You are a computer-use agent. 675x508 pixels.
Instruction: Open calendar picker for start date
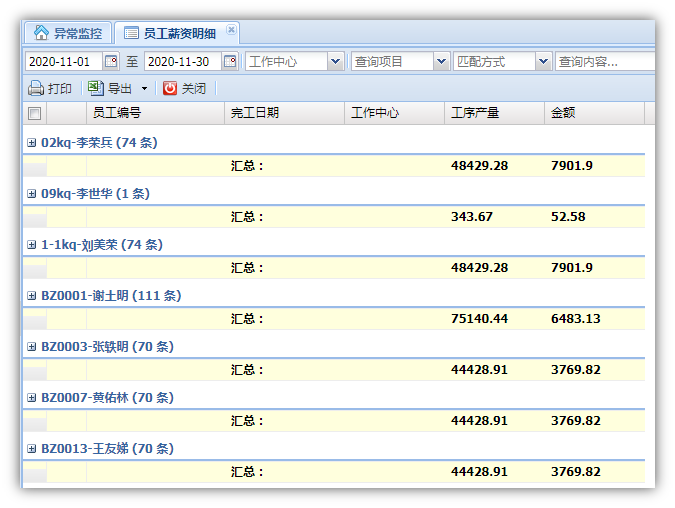tap(111, 62)
